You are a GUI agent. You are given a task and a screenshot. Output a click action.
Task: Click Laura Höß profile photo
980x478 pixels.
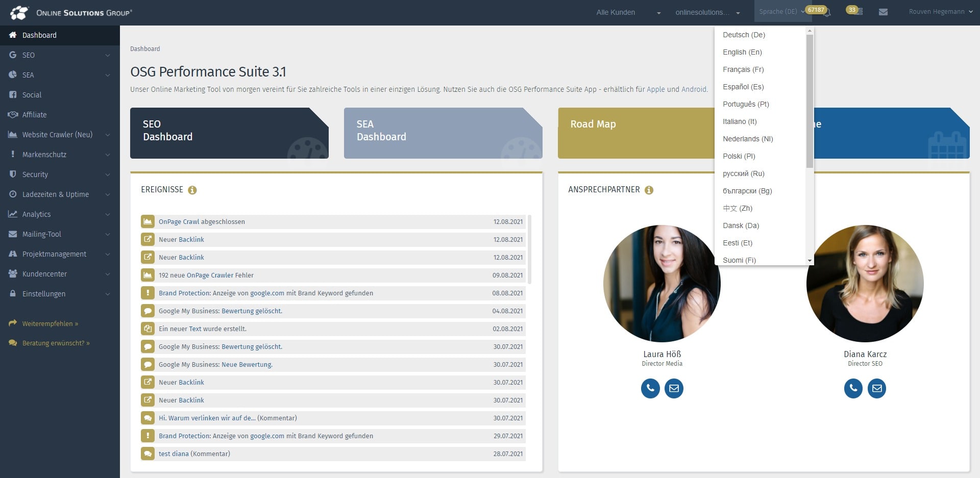click(662, 284)
